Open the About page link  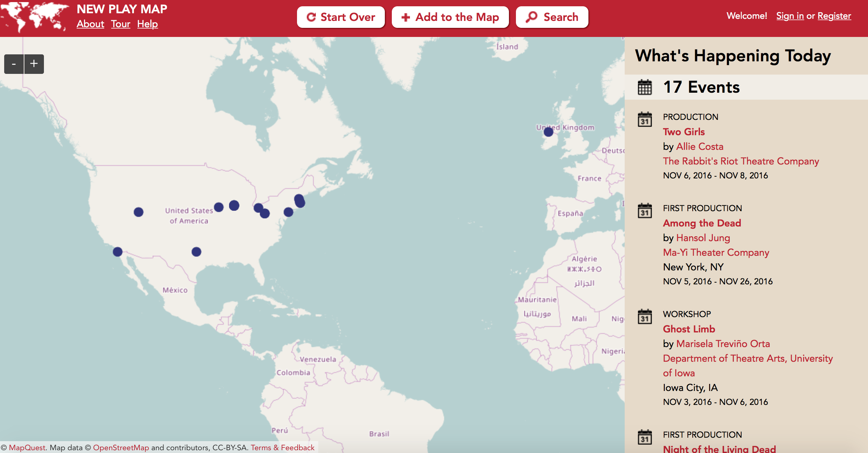click(x=90, y=24)
